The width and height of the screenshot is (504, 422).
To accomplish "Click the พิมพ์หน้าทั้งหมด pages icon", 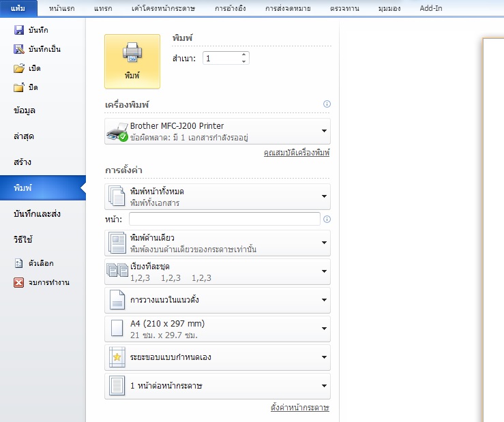I will 117,196.
